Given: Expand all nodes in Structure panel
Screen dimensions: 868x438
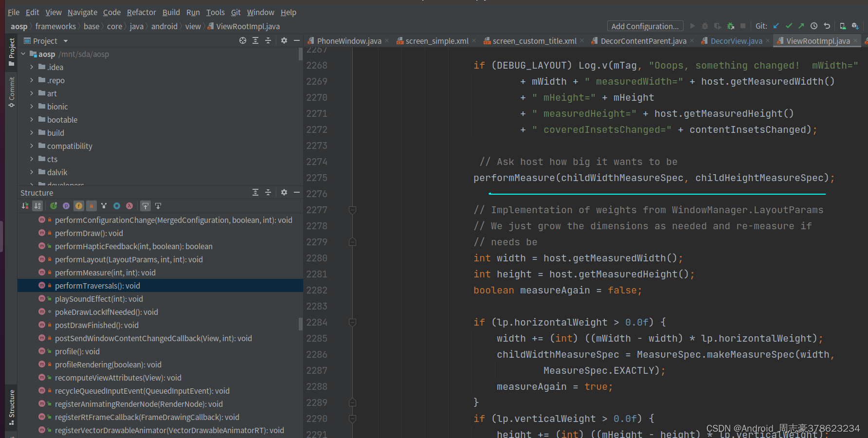Looking at the screenshot, I should click(x=255, y=193).
